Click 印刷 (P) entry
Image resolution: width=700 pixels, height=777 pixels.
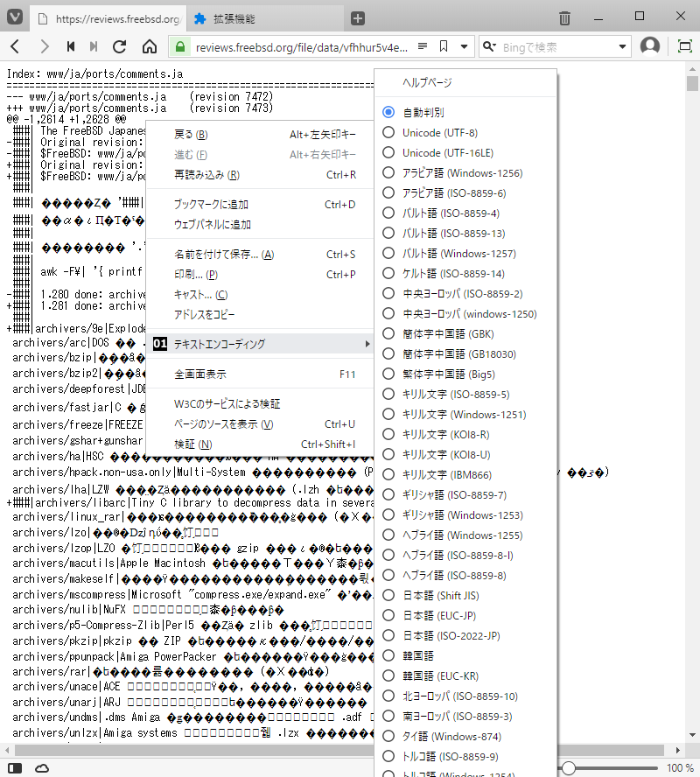[260, 275]
